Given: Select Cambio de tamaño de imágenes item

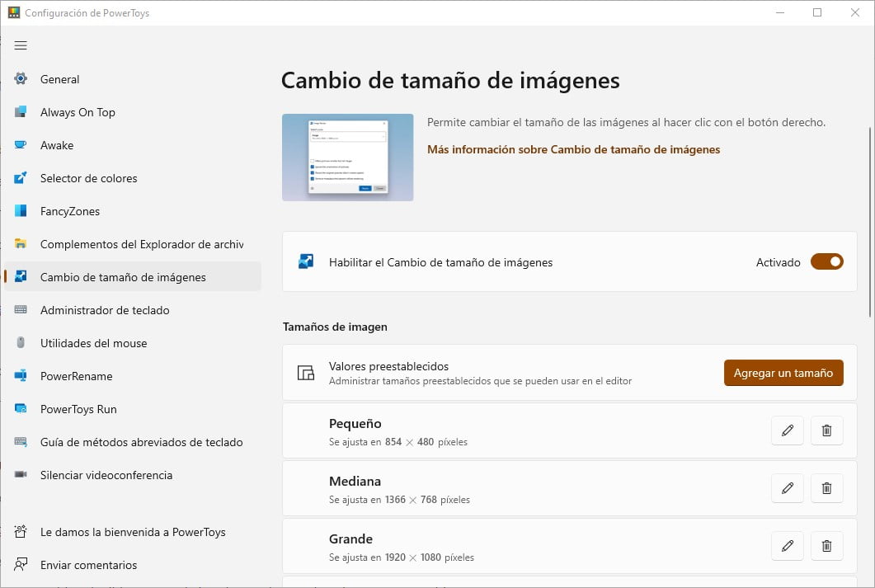Looking at the screenshot, I should point(133,277).
